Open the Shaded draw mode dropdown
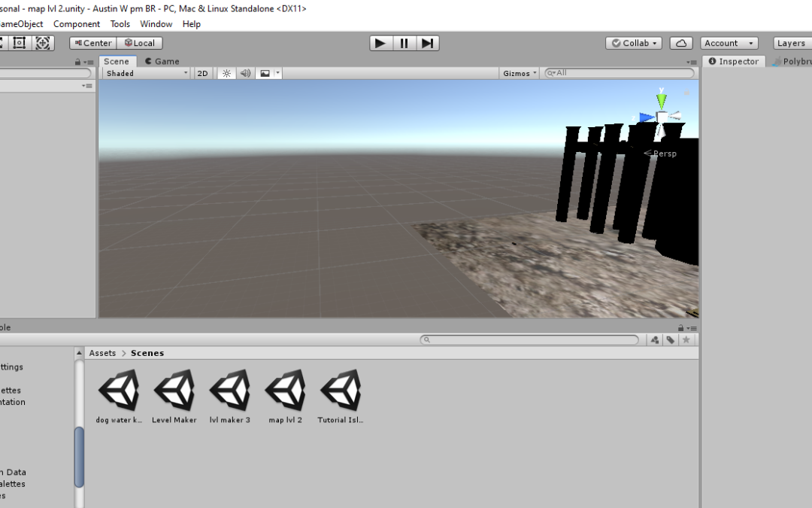 pos(147,73)
